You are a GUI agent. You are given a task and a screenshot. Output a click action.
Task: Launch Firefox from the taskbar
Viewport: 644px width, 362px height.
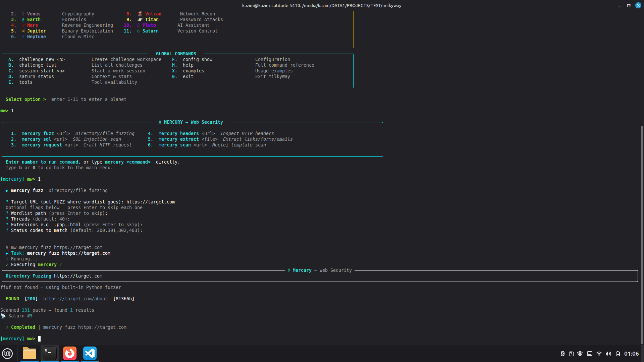tap(70, 353)
